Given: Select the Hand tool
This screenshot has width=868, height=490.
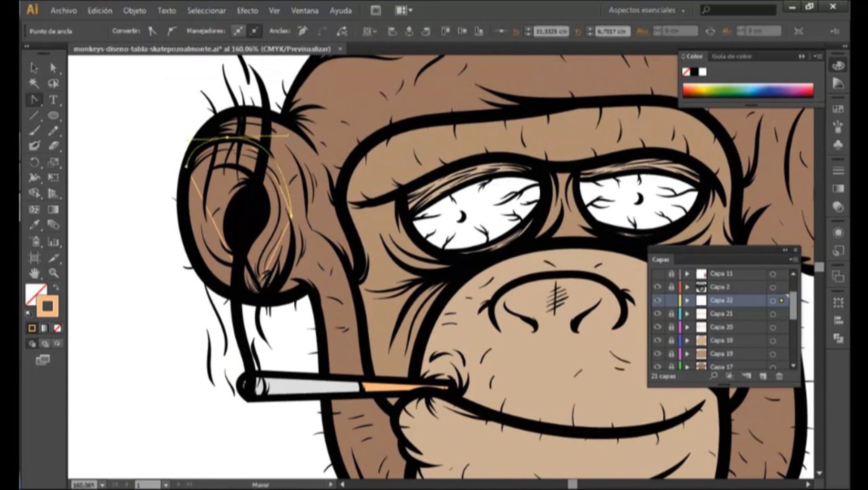Looking at the screenshot, I should (x=34, y=273).
